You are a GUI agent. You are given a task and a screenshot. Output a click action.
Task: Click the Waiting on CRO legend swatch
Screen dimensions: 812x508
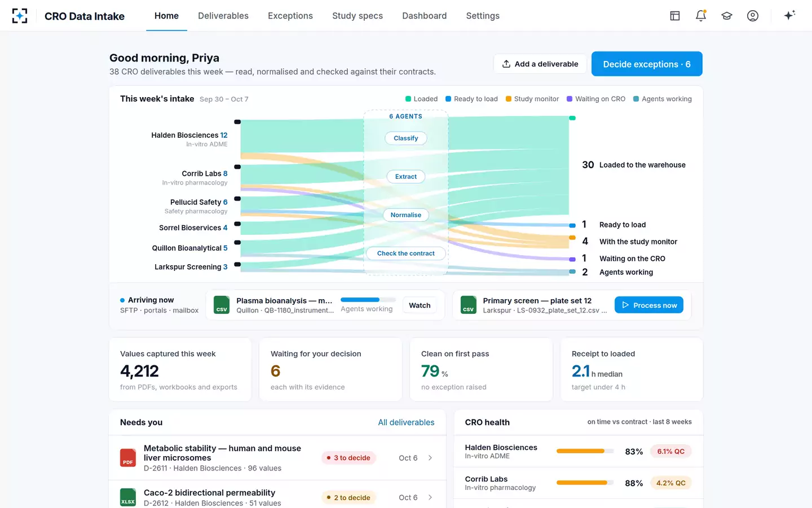570,99
